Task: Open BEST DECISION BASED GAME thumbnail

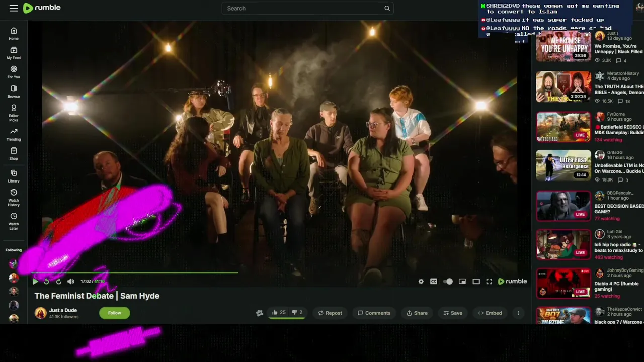Action: pos(563,206)
